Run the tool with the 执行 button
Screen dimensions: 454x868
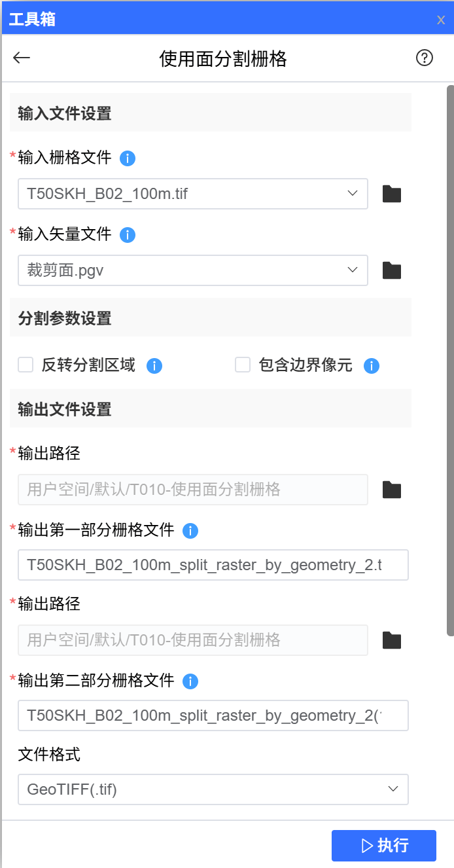383,845
